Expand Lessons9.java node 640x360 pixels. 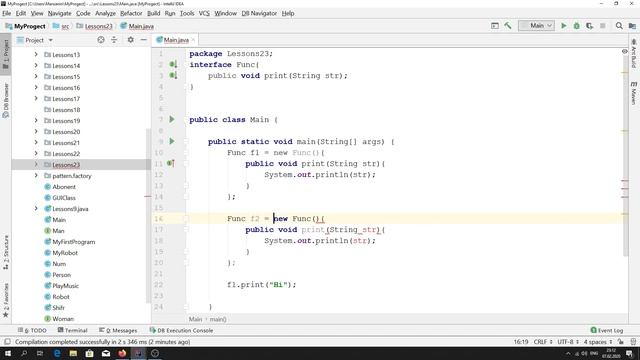coord(36,209)
